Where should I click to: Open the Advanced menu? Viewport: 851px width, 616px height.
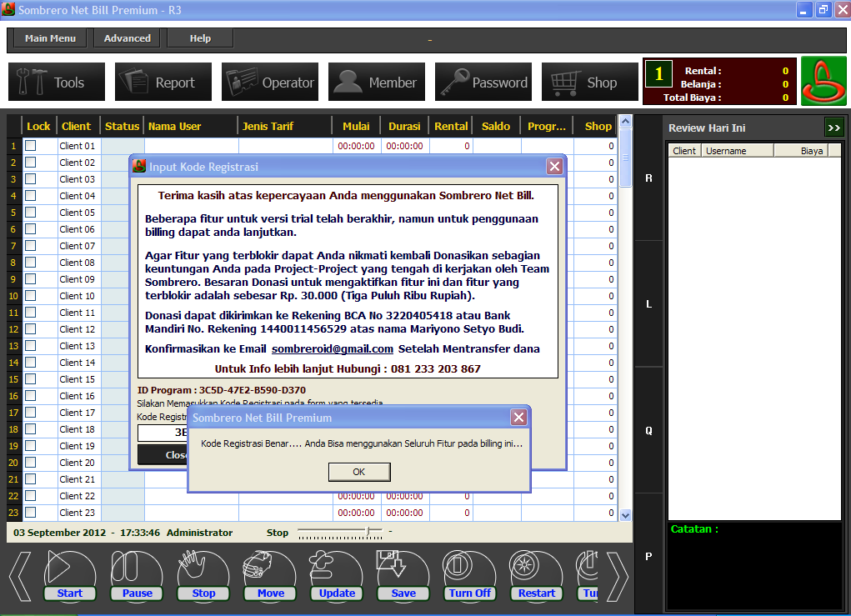(x=127, y=38)
